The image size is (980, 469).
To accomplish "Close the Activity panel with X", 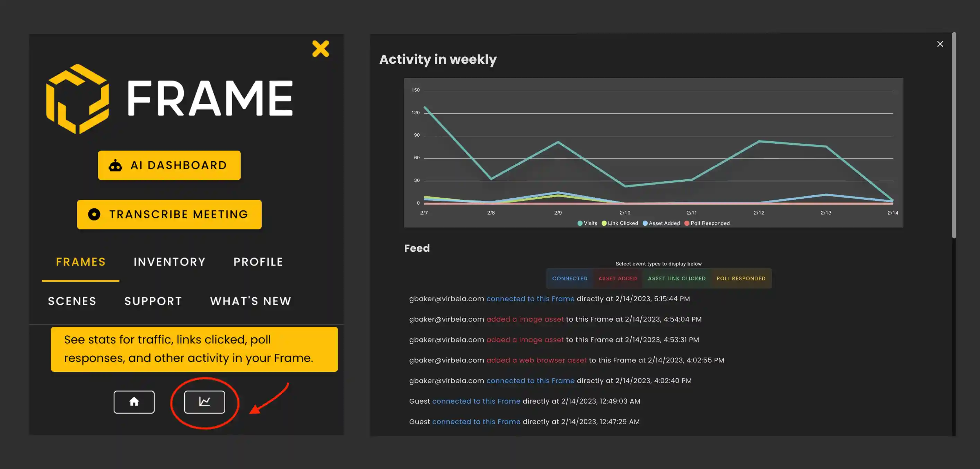I will click(x=940, y=44).
